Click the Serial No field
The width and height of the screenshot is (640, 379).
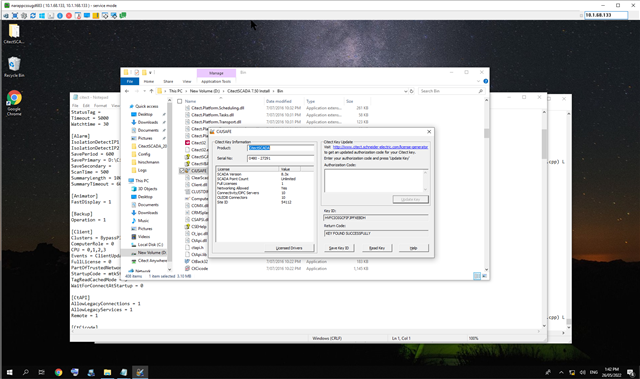(281, 158)
